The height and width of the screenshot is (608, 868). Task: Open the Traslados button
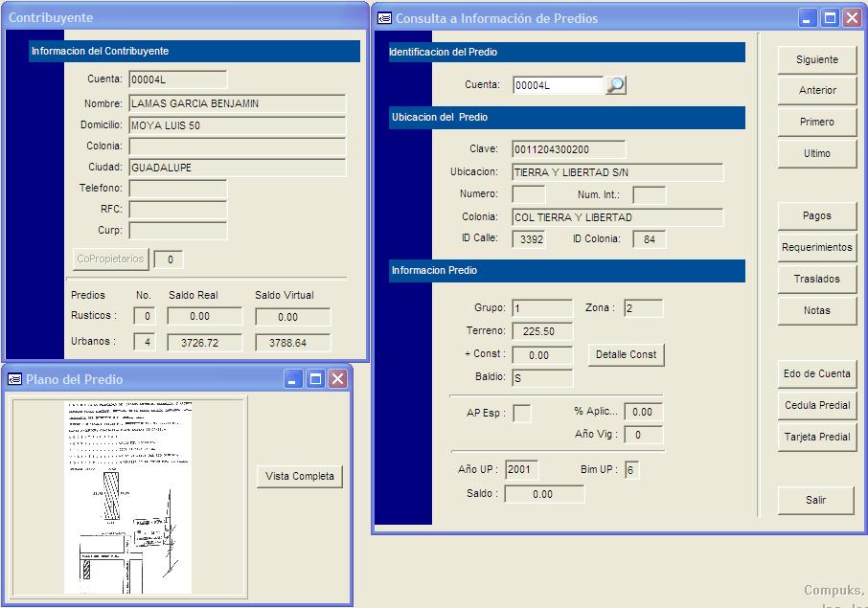(x=816, y=279)
